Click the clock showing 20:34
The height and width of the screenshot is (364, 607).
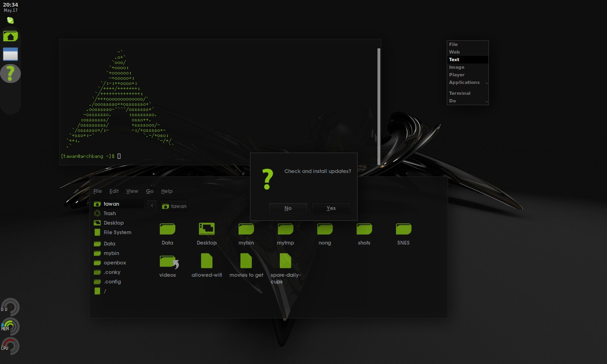tap(10, 5)
